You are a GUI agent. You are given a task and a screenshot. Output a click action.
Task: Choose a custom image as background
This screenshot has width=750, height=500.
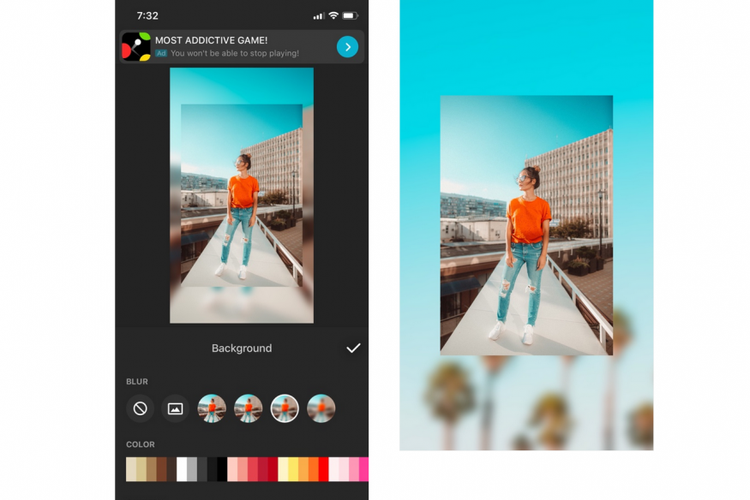pos(175,408)
